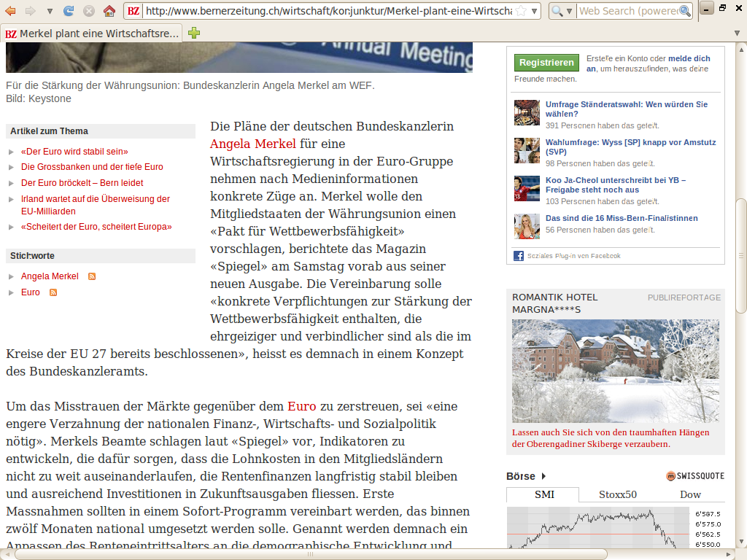Viewport: 747px width, 560px height.
Task: Click the Angela Merkel WEF article photo
Action: tap(239, 58)
